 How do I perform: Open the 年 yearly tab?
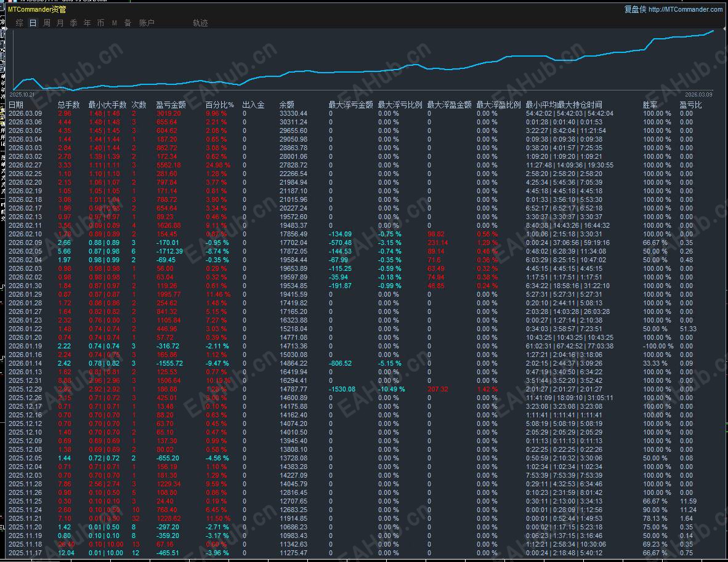87,23
